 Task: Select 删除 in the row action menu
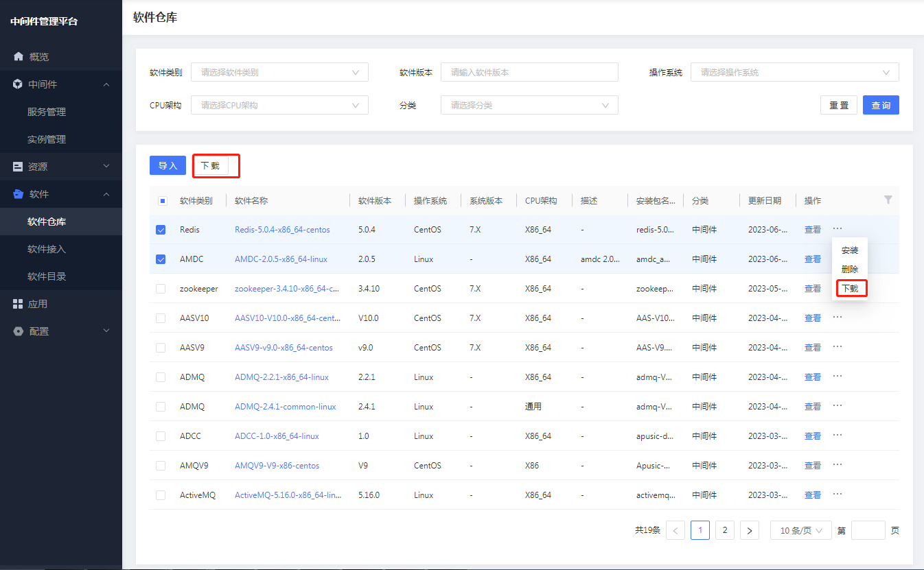pyautogui.click(x=850, y=270)
